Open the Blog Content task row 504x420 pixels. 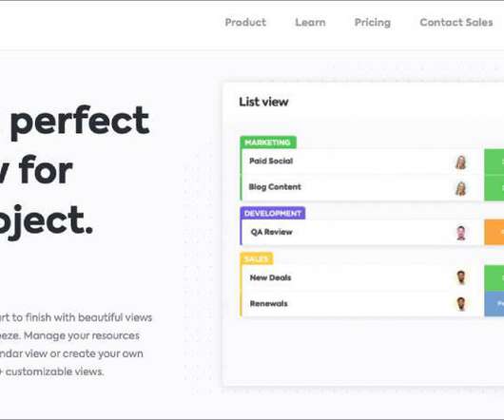(x=360, y=188)
